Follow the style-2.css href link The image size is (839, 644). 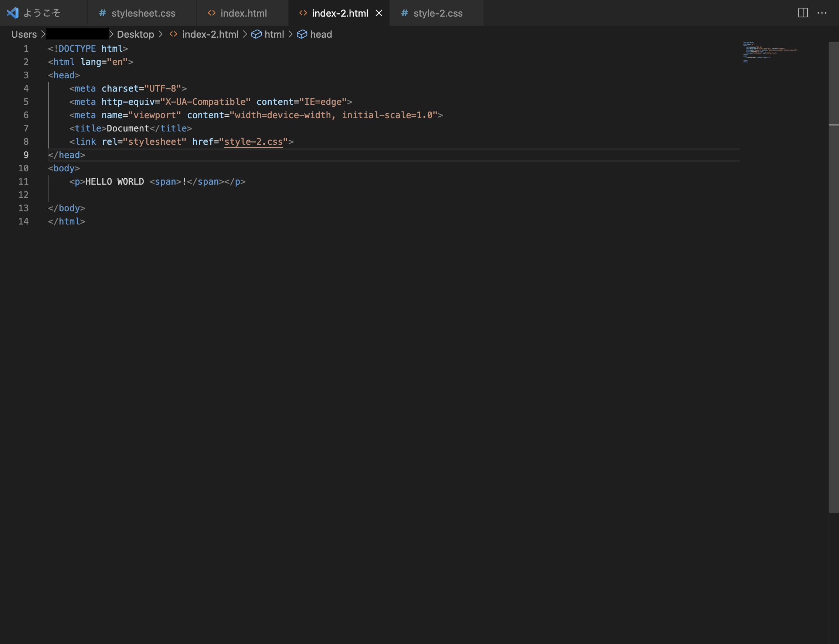click(x=253, y=142)
